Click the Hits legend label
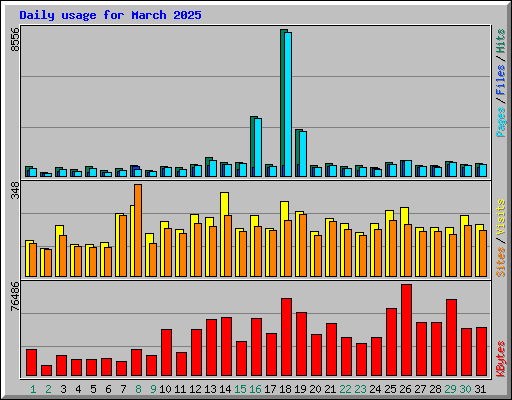The width and height of the screenshot is (512, 400). pos(501,41)
